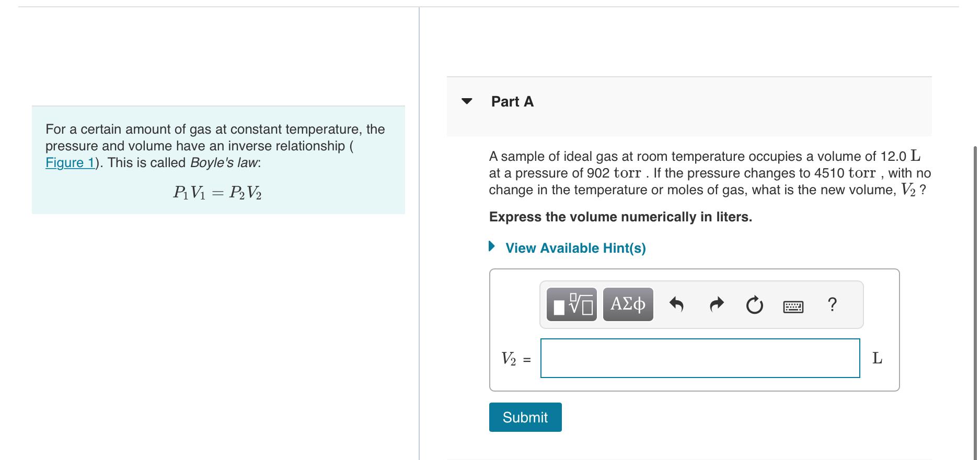Undo the last answer edit
The height and width of the screenshot is (460, 980).
(676, 304)
